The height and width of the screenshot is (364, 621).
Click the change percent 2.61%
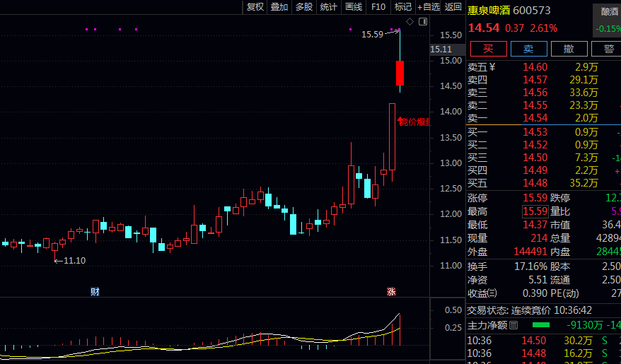tap(544, 28)
